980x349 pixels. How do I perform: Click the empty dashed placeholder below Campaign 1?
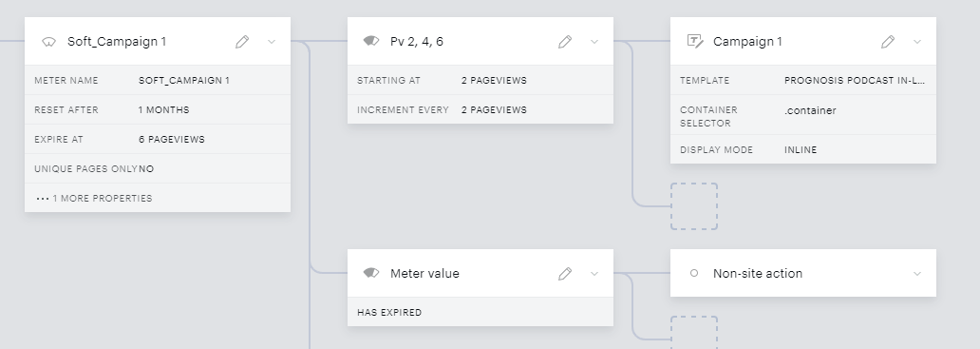click(694, 206)
